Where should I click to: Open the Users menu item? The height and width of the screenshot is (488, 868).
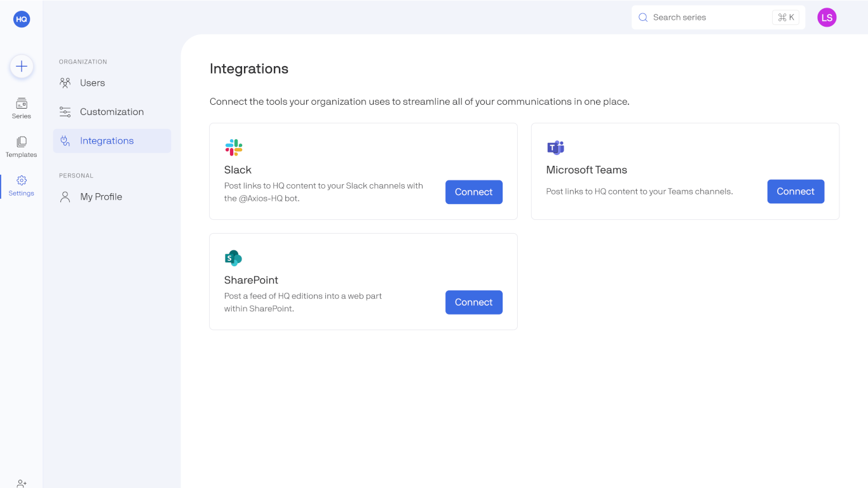tap(92, 83)
